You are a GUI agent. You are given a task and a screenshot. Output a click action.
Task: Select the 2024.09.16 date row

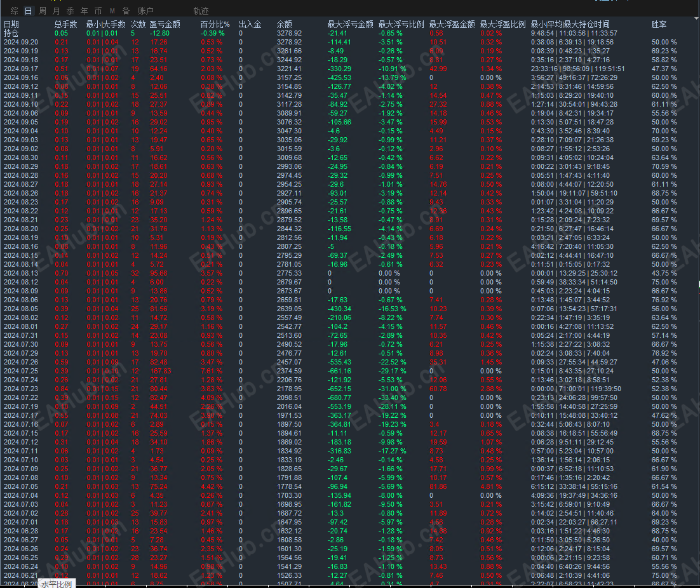tap(350, 77)
